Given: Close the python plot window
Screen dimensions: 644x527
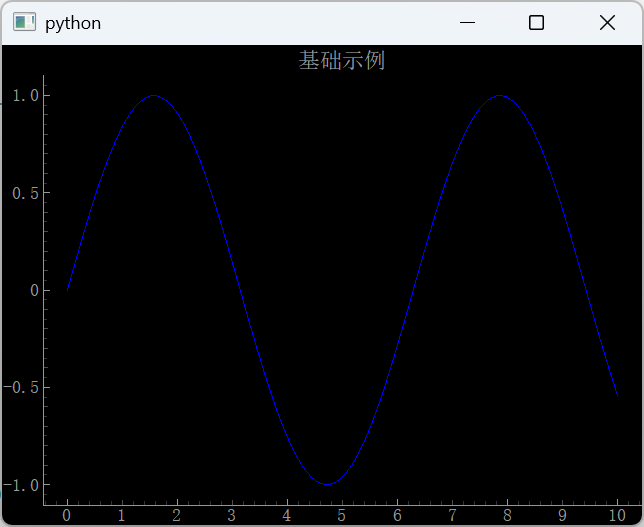Looking at the screenshot, I should point(607,22).
